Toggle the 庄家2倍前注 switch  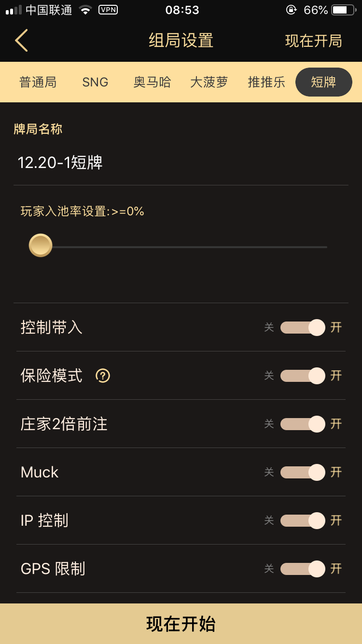[303, 424]
